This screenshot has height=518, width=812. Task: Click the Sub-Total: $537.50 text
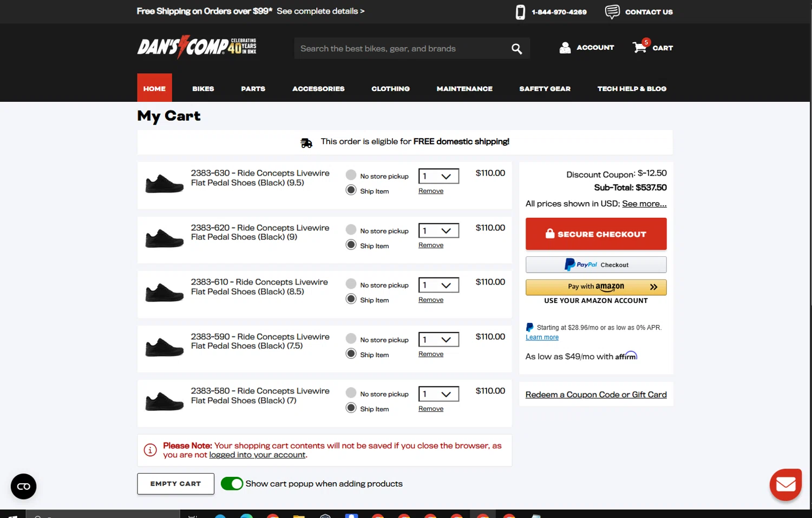click(630, 187)
